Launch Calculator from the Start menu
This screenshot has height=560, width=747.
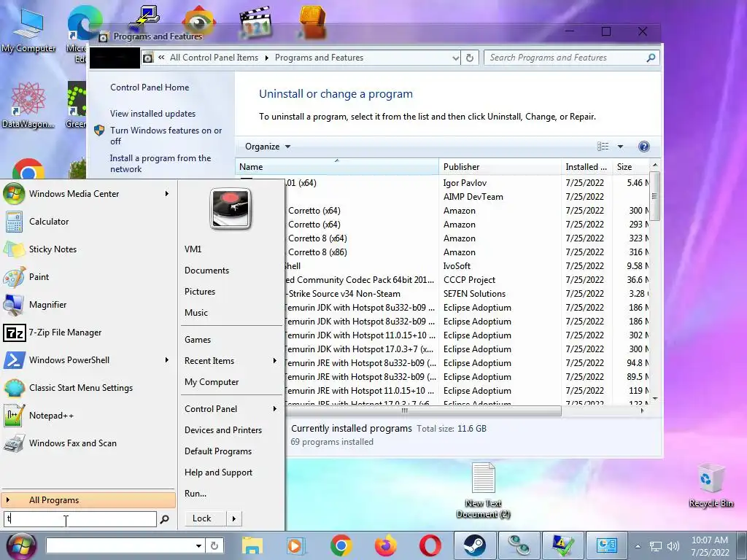coord(87,222)
